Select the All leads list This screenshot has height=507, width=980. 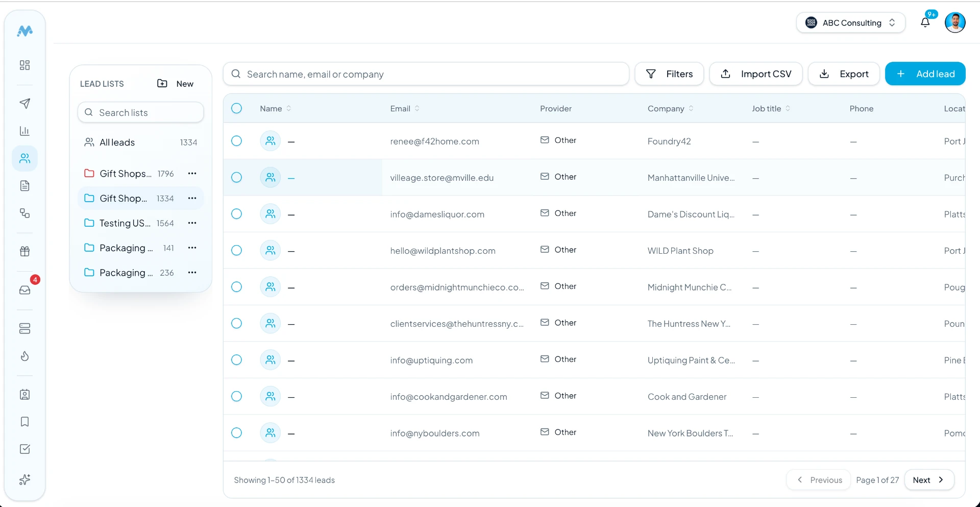click(x=140, y=142)
